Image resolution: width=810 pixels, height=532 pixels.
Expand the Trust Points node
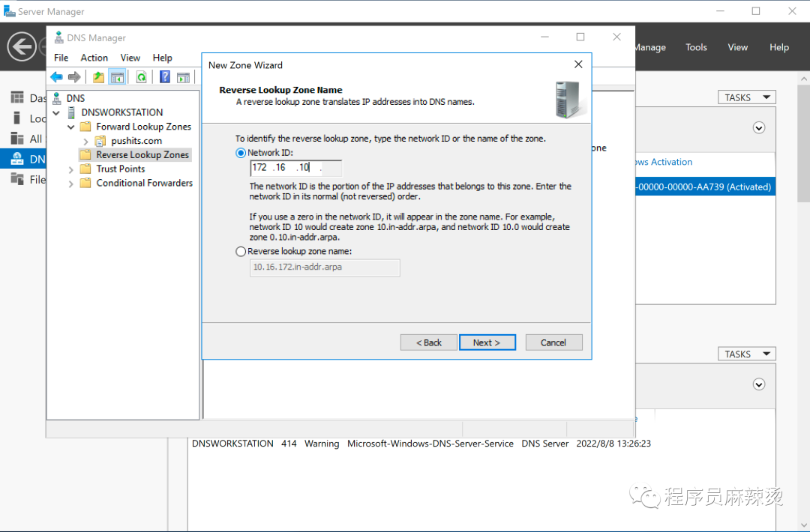(x=70, y=169)
